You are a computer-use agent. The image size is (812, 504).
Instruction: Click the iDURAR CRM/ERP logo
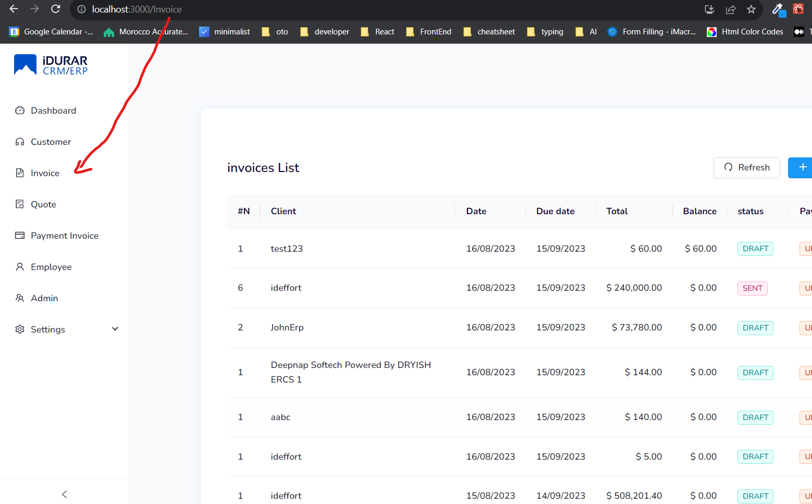[50, 65]
